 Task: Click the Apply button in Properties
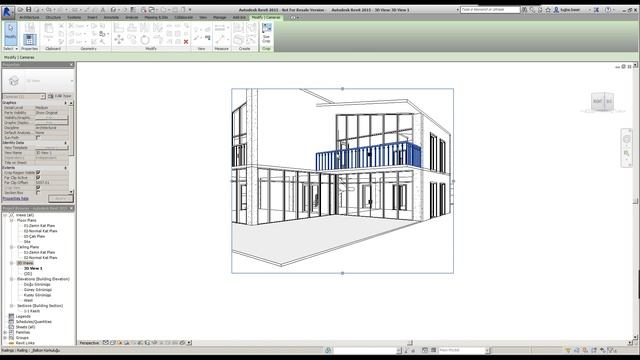click(60, 198)
